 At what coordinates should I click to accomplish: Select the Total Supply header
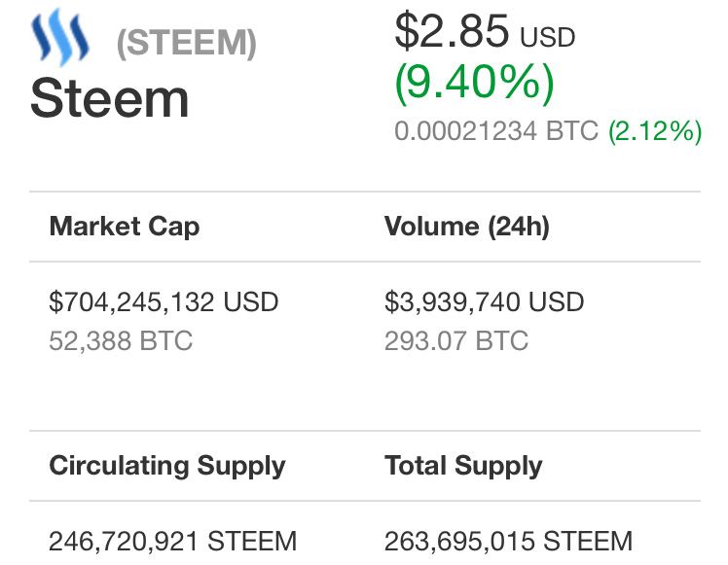(x=463, y=465)
